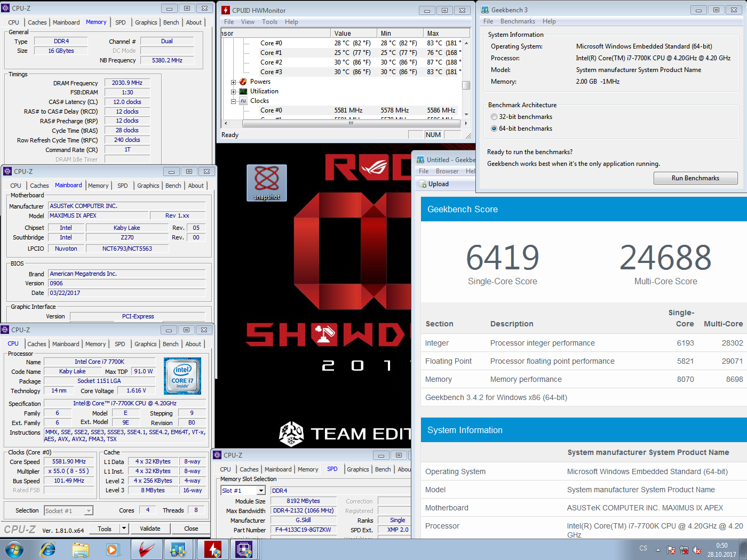The width and height of the screenshot is (747, 560).
Task: Open the Action Center flag icon in the tray
Action: point(671,550)
